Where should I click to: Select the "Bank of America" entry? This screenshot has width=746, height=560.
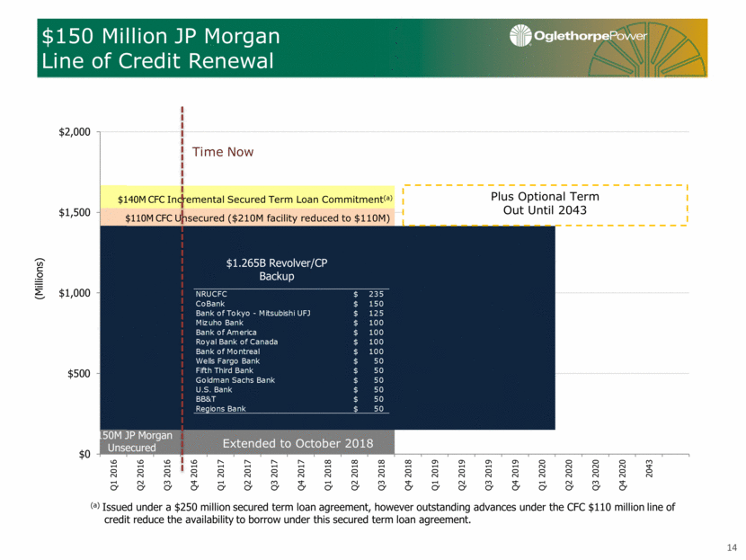point(226,332)
